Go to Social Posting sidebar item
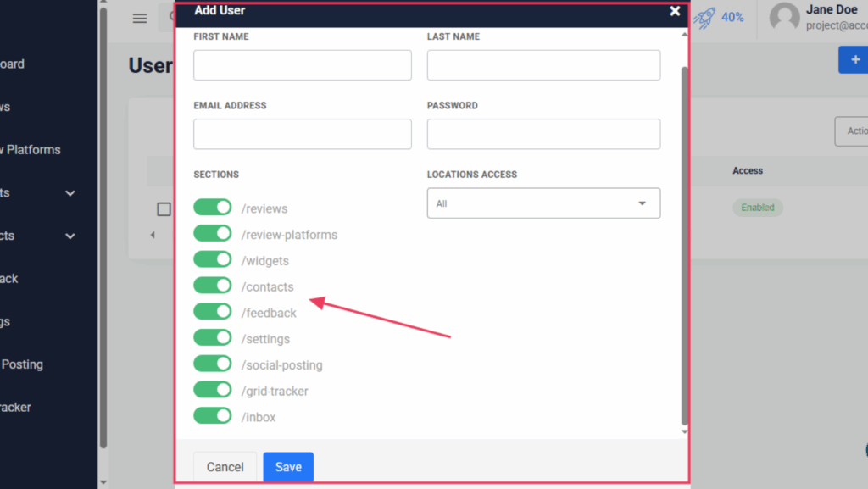This screenshot has width=868, height=489. click(x=22, y=364)
